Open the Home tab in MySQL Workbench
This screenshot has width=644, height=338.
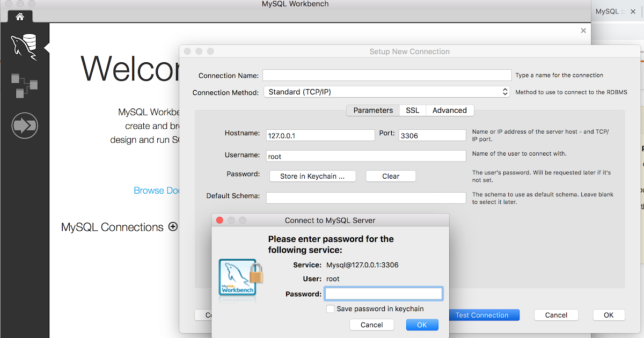coord(20,16)
